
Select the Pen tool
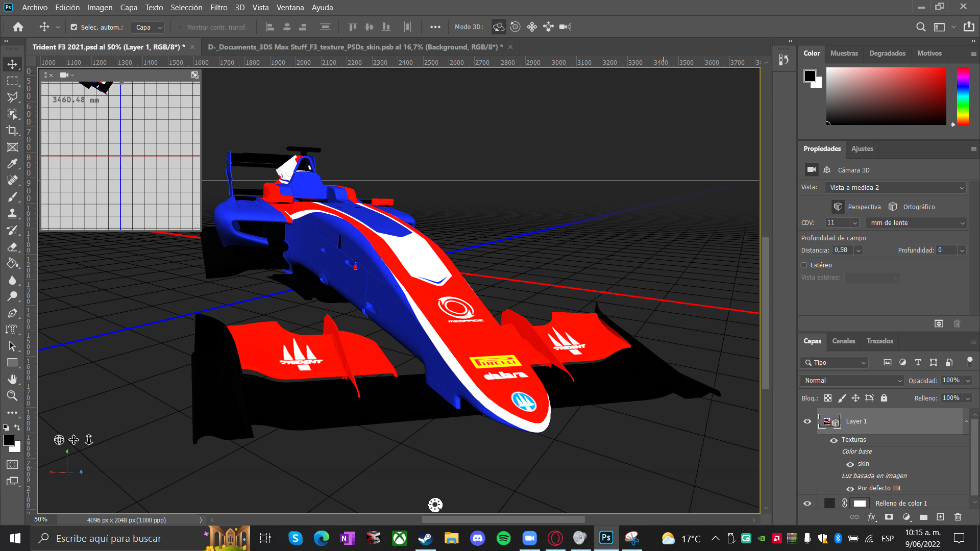tap(12, 313)
